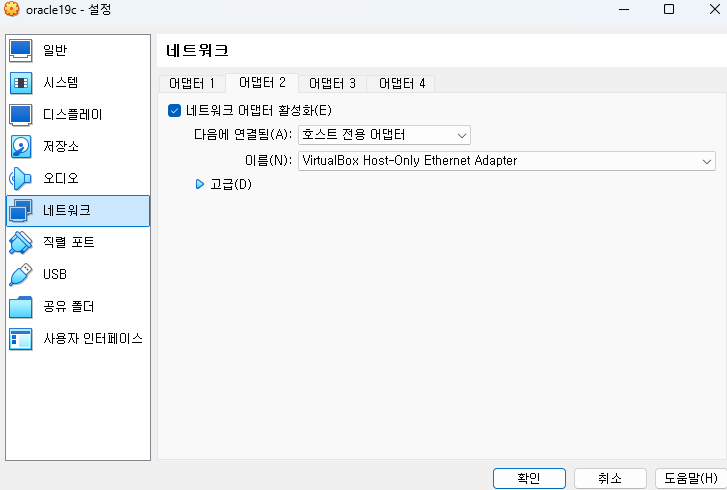
Task: Click the 시스템 label in the sidebar
Action: tap(61, 83)
